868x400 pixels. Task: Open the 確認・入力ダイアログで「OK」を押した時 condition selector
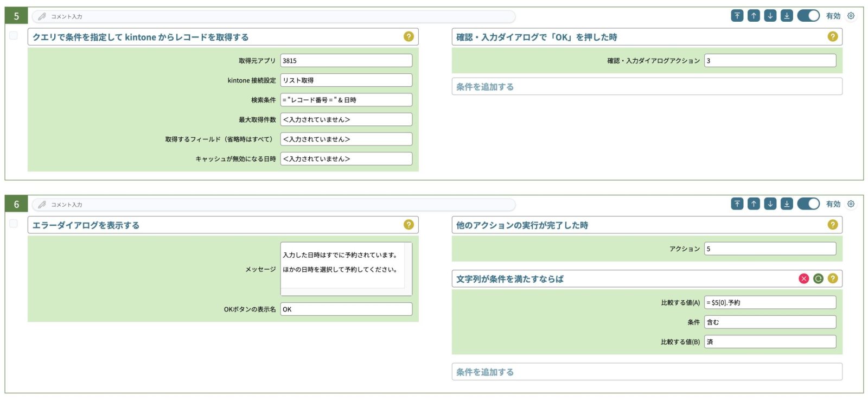[640, 37]
